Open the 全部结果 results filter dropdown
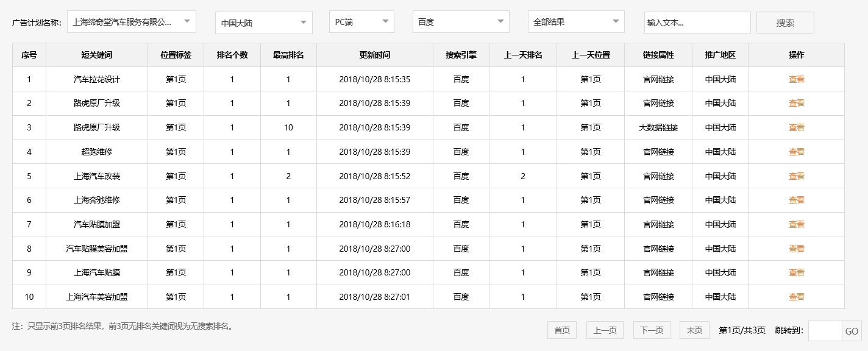868x351 pixels. point(575,21)
